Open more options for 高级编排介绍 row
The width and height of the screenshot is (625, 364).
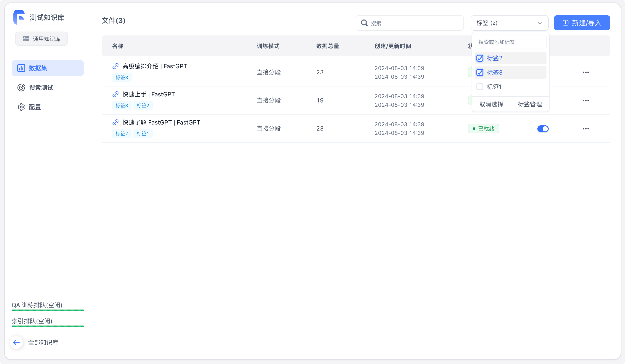click(586, 72)
